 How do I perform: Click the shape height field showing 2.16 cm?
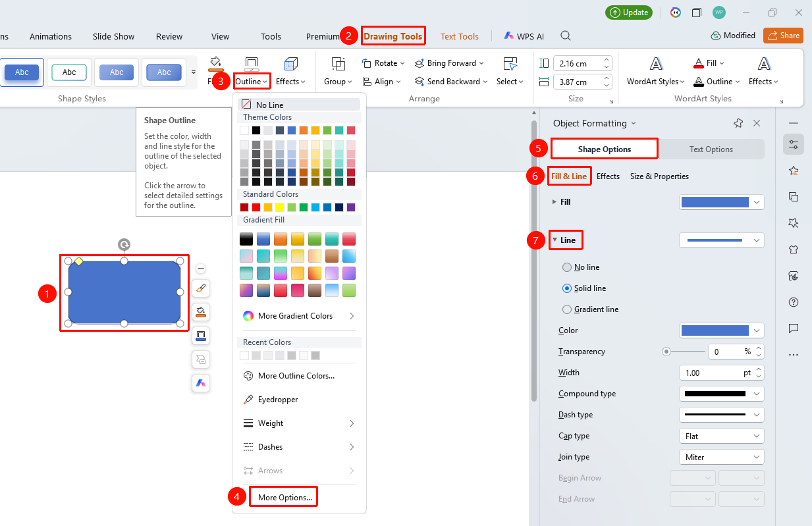tap(583, 64)
